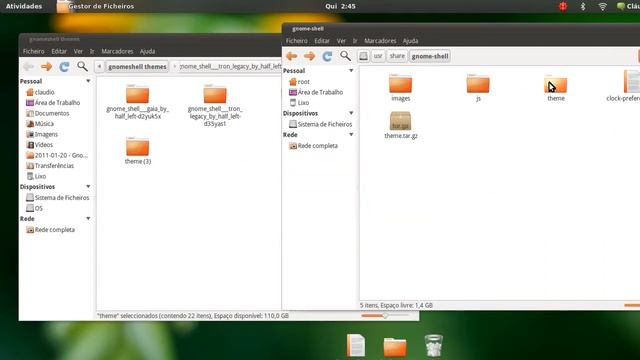Open Ver menu in gnome-shell window
The height and width of the screenshot is (360, 640).
(x=341, y=41)
